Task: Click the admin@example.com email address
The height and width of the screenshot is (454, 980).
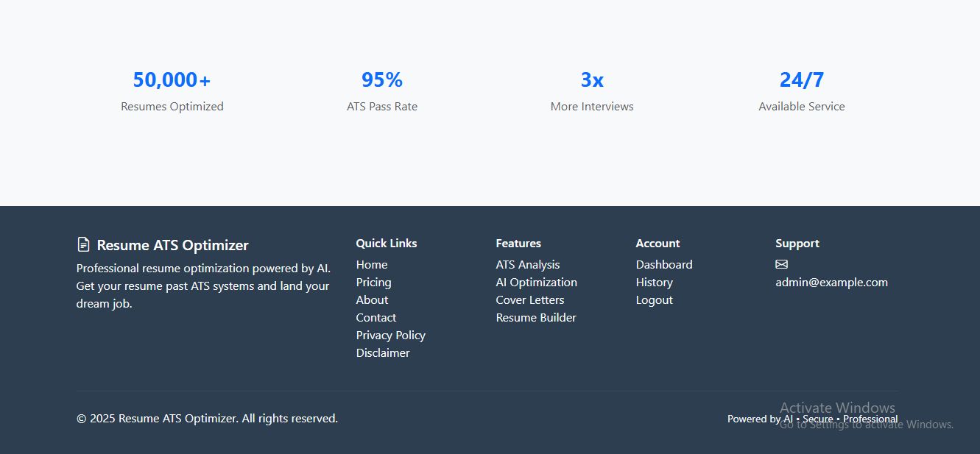Action: point(831,282)
